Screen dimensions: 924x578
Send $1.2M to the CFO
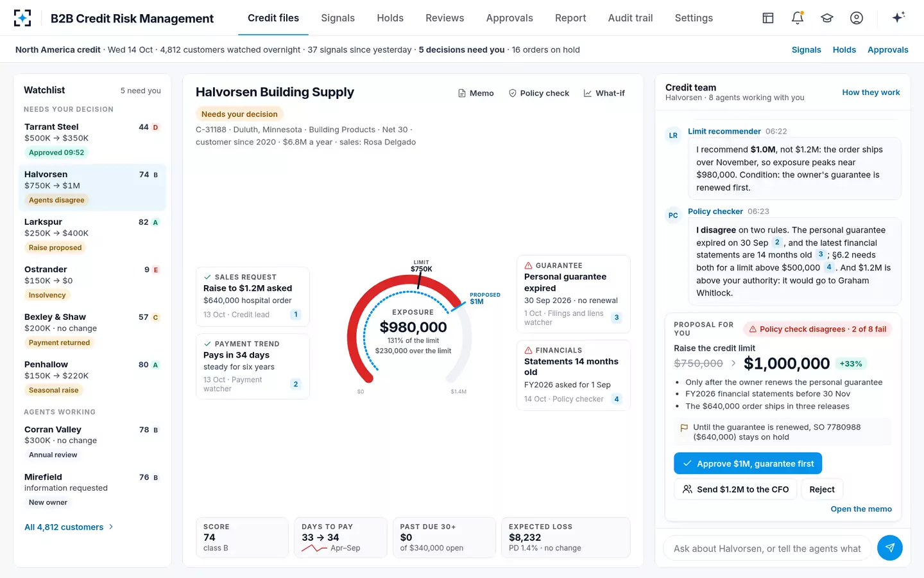735,489
